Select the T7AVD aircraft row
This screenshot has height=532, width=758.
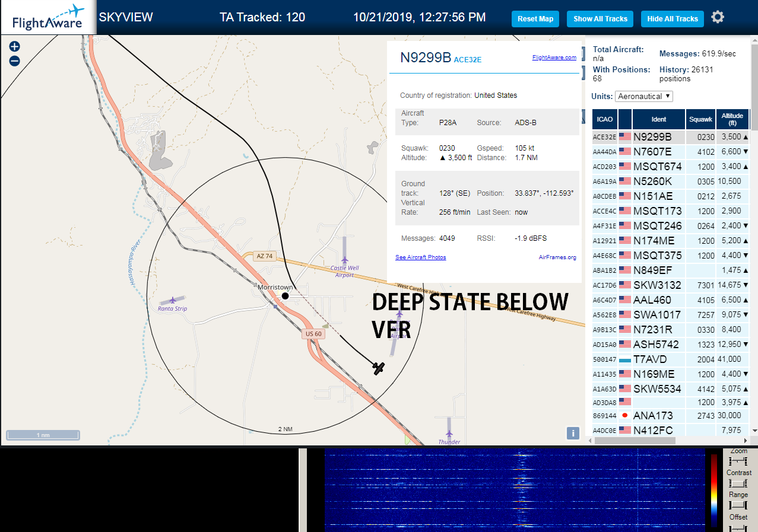[x=671, y=359]
